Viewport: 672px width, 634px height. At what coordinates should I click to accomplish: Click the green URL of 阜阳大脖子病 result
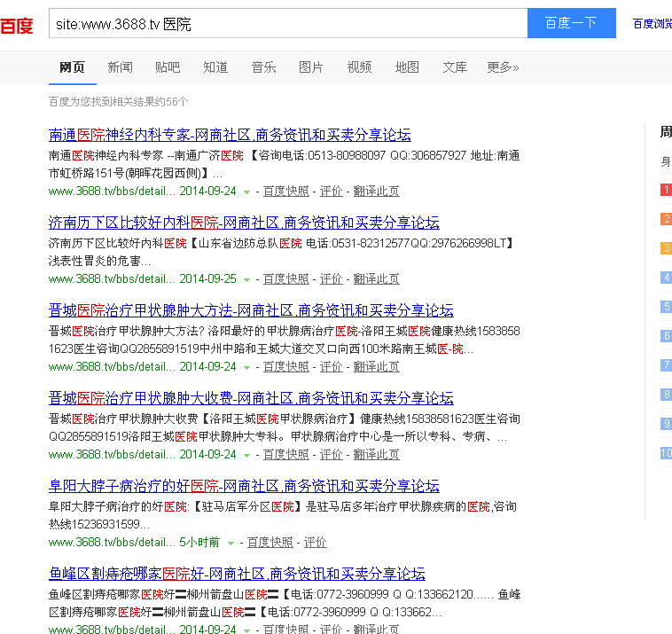[x=112, y=543]
